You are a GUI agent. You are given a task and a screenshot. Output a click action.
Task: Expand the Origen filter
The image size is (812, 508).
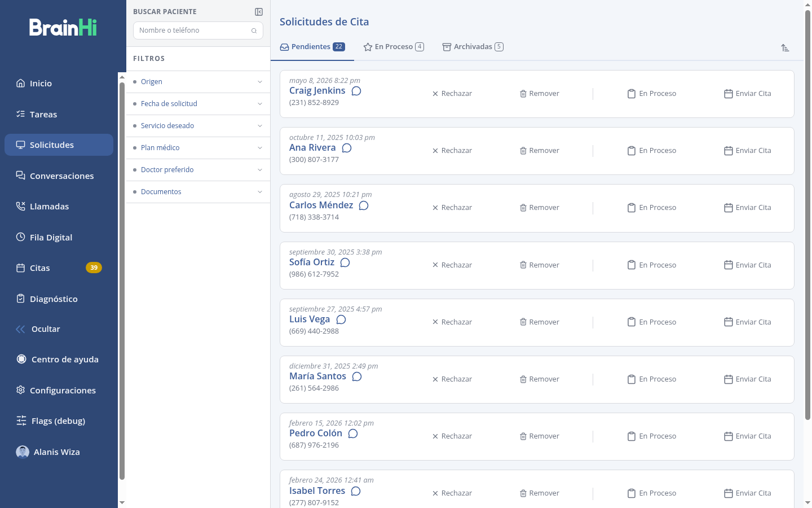point(198,82)
